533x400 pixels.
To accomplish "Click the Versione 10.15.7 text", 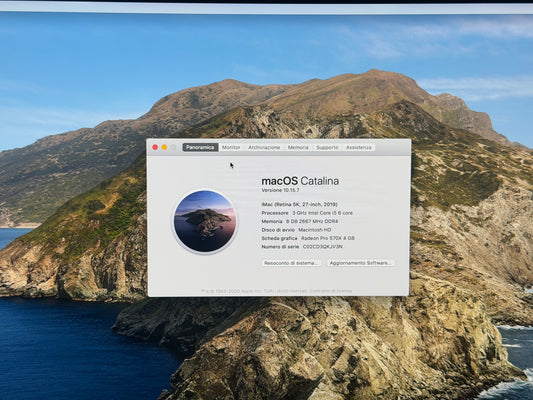I will click(x=280, y=190).
